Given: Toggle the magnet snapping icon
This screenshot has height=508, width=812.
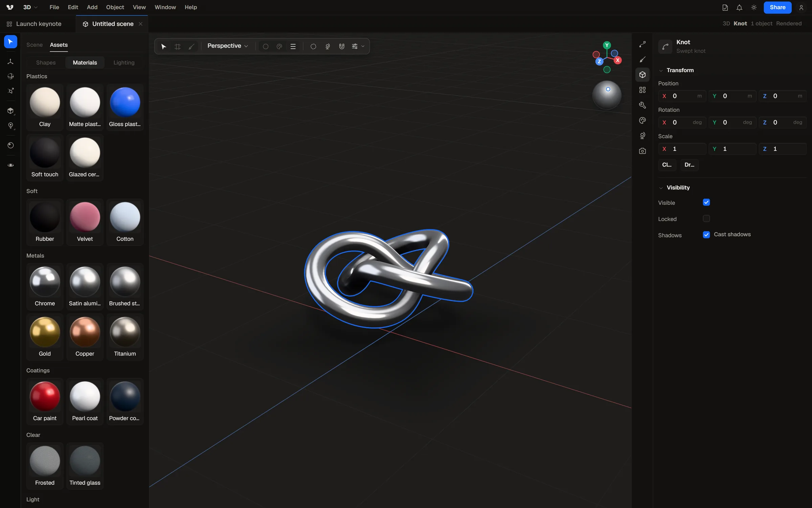Looking at the screenshot, I should click(x=341, y=46).
